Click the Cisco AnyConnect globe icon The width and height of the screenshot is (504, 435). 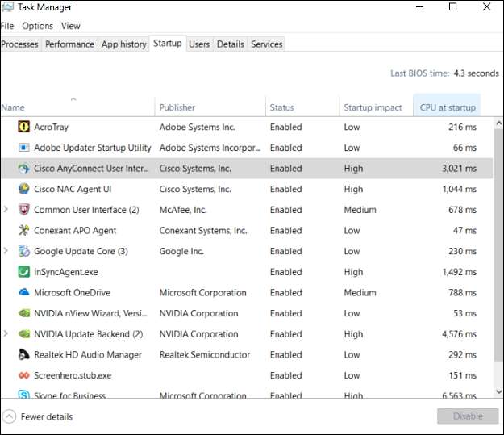coord(23,169)
